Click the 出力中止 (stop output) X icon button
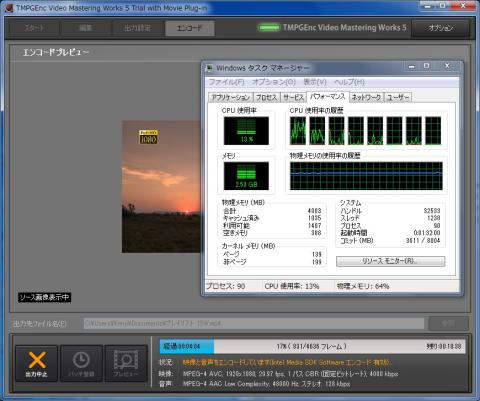This screenshot has width=480, height=401. [x=37, y=363]
